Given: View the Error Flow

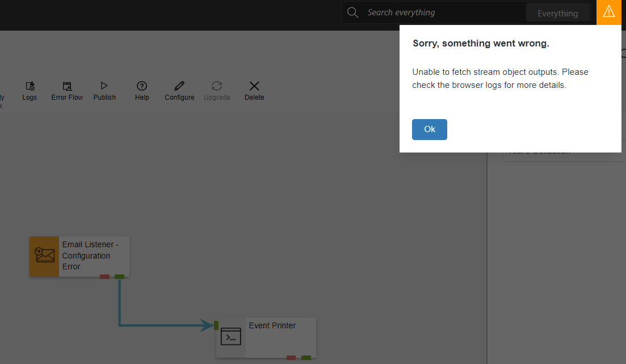Looking at the screenshot, I should coord(66,91).
